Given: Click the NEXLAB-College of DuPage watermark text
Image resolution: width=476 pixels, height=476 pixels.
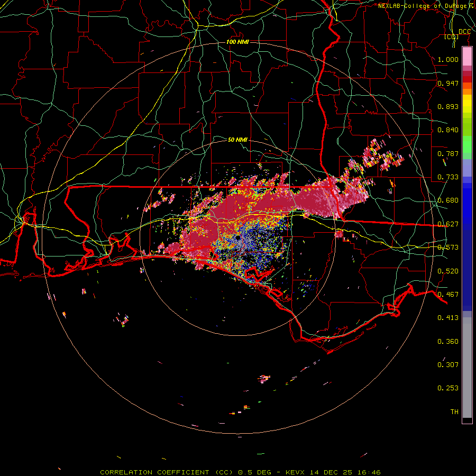Looking at the screenshot, I should click(423, 6).
